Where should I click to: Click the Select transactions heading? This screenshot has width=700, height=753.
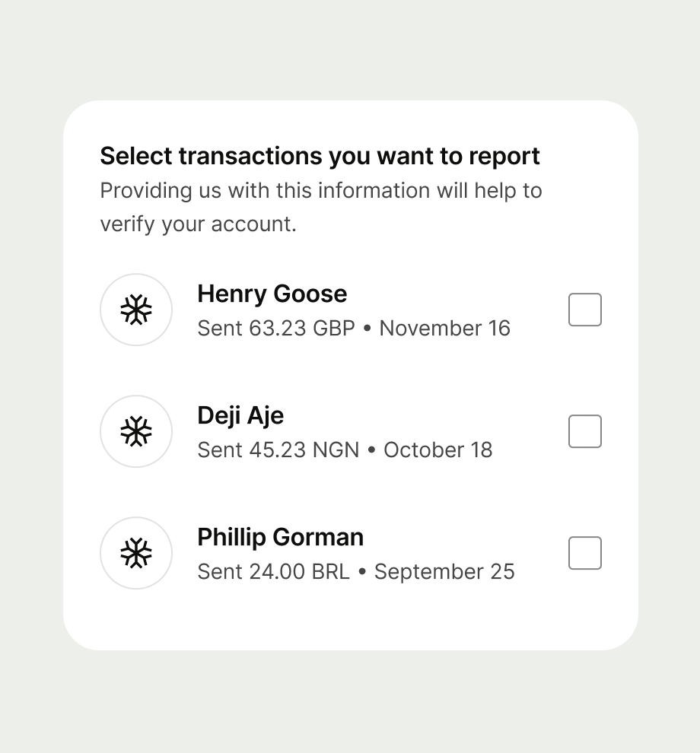[x=320, y=156]
